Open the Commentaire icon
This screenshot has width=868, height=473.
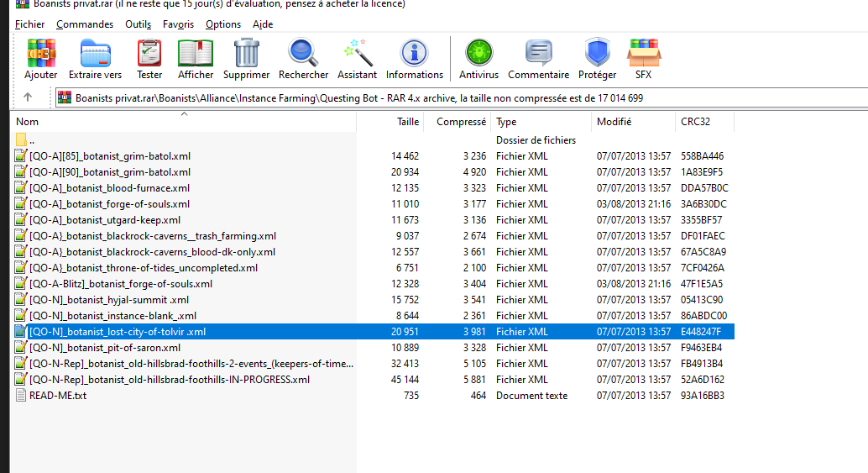tap(538, 53)
